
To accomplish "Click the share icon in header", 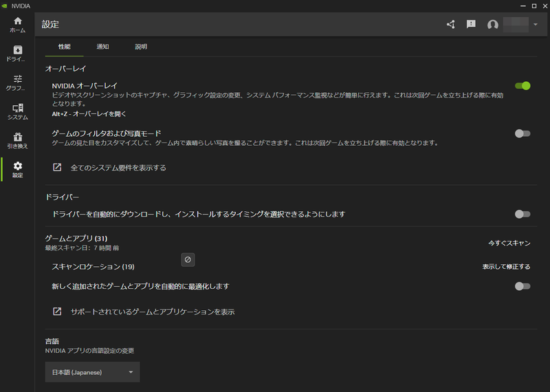I will [451, 24].
